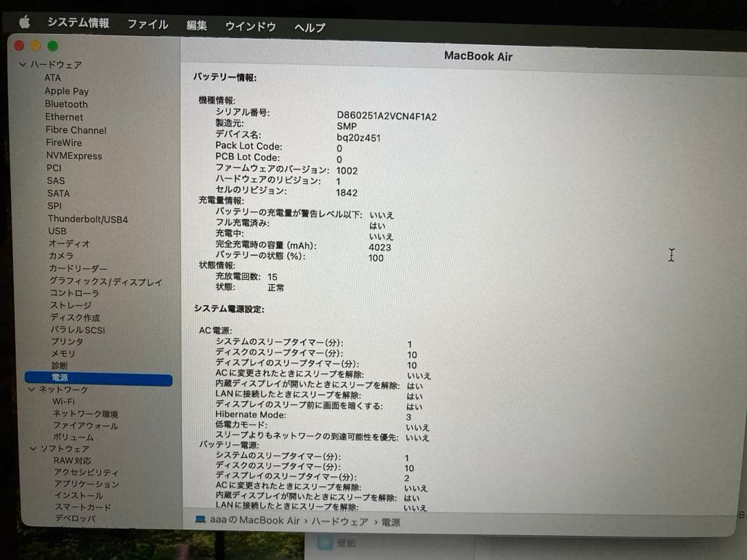The height and width of the screenshot is (560, 747).
Task: Select Wi-Fi in the sidebar
Action: coord(64,402)
